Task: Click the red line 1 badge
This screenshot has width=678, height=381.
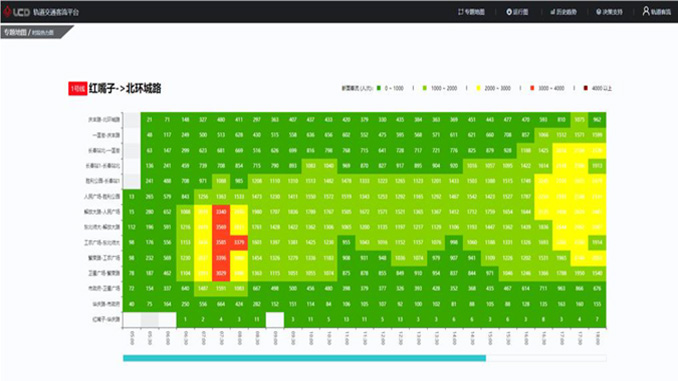Action: 78,89
